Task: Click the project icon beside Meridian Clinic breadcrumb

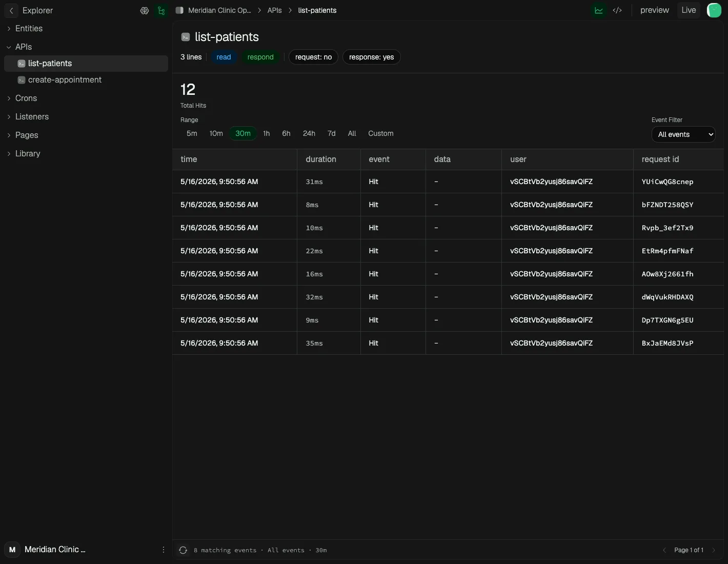Action: click(x=179, y=10)
